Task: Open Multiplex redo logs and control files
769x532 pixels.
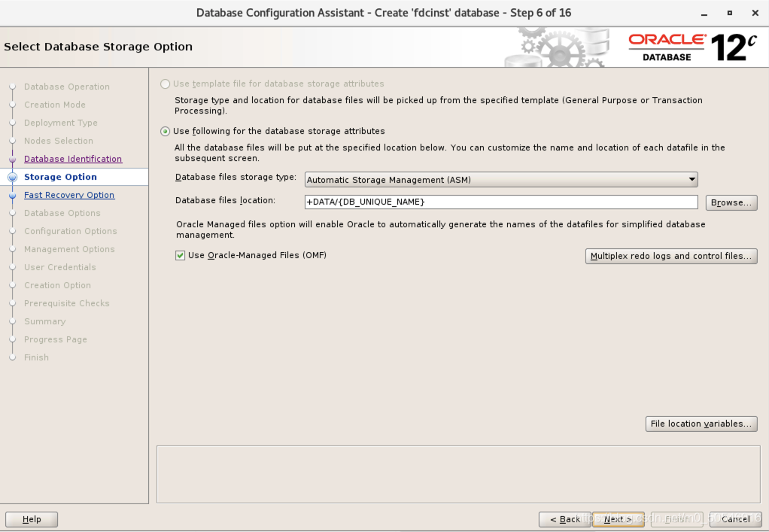Action: [671, 256]
